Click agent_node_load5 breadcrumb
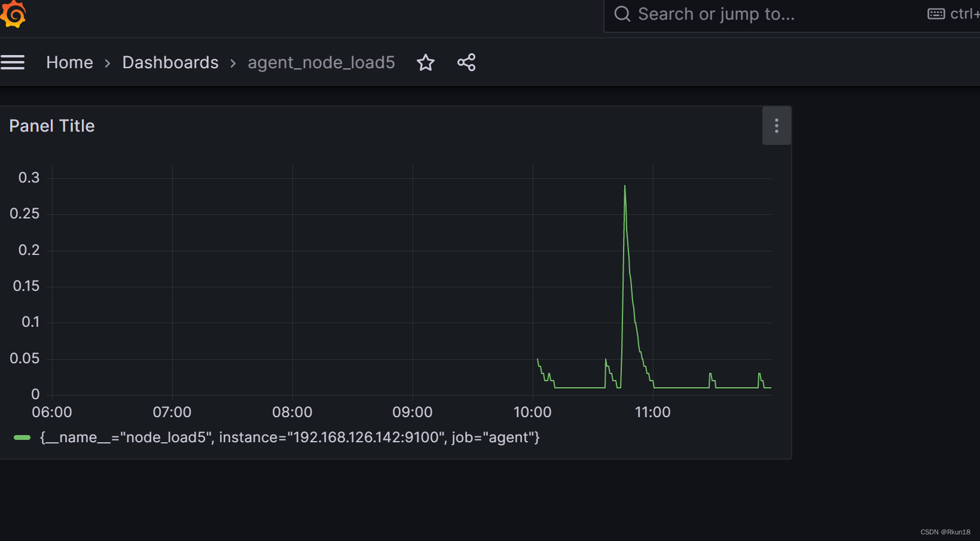Image resolution: width=980 pixels, height=541 pixels. click(322, 63)
